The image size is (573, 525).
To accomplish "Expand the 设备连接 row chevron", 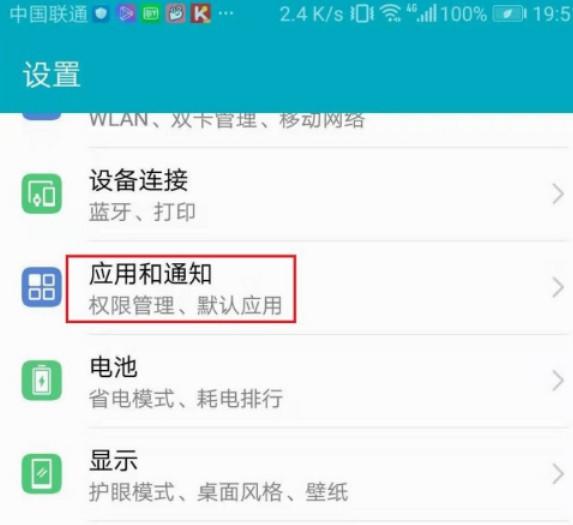I will 558,194.
